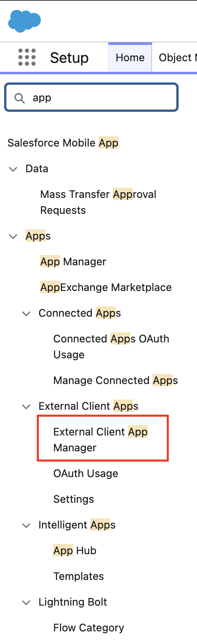Open Settings under External Client Apps
The height and width of the screenshot is (644, 197).
[x=74, y=499]
